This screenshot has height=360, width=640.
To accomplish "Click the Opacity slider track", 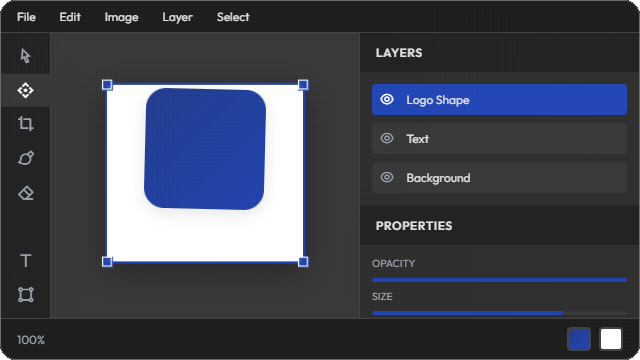I will (499, 280).
